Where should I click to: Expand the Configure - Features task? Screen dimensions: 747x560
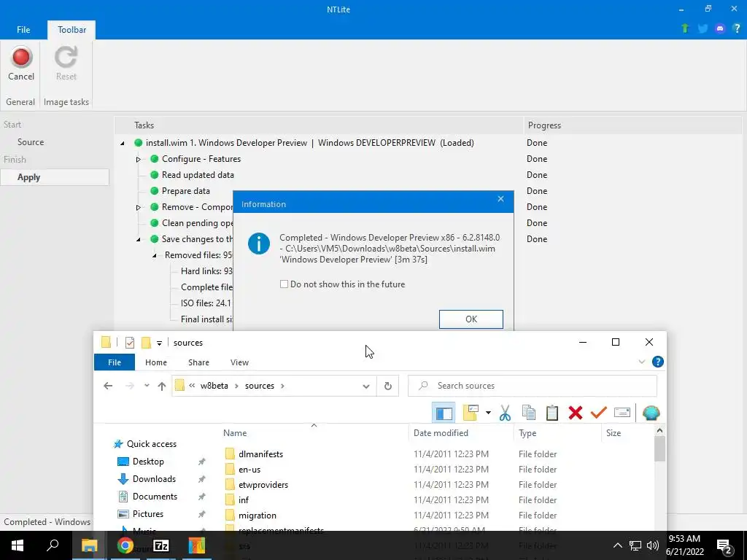coord(138,159)
